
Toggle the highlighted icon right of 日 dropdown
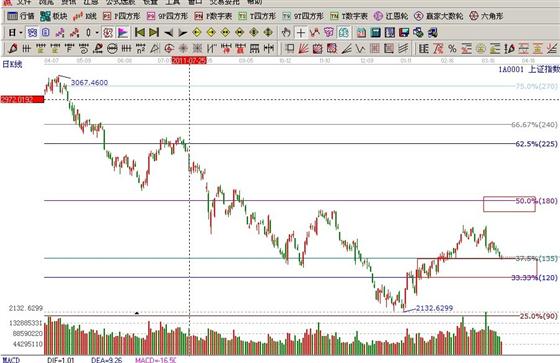[x=32, y=33]
